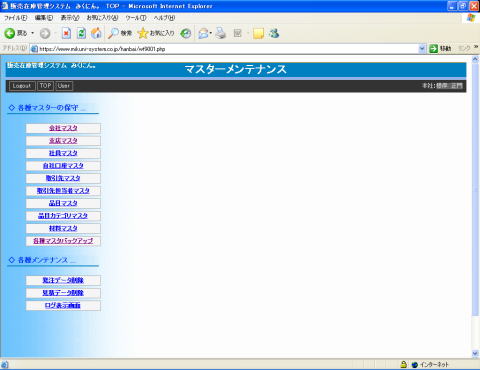The image size is (480, 370).
Task: Open the 受注データ削除 link
Action: pos(63,280)
